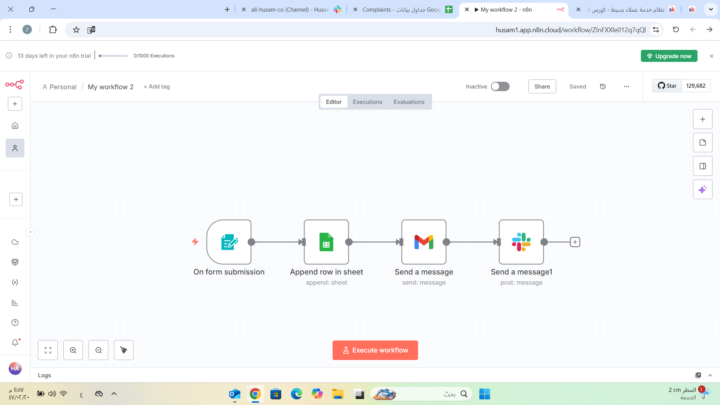Viewport: 720px width, 405px height.
Task: Open the AI assistant sparkle icon
Action: [703, 190]
